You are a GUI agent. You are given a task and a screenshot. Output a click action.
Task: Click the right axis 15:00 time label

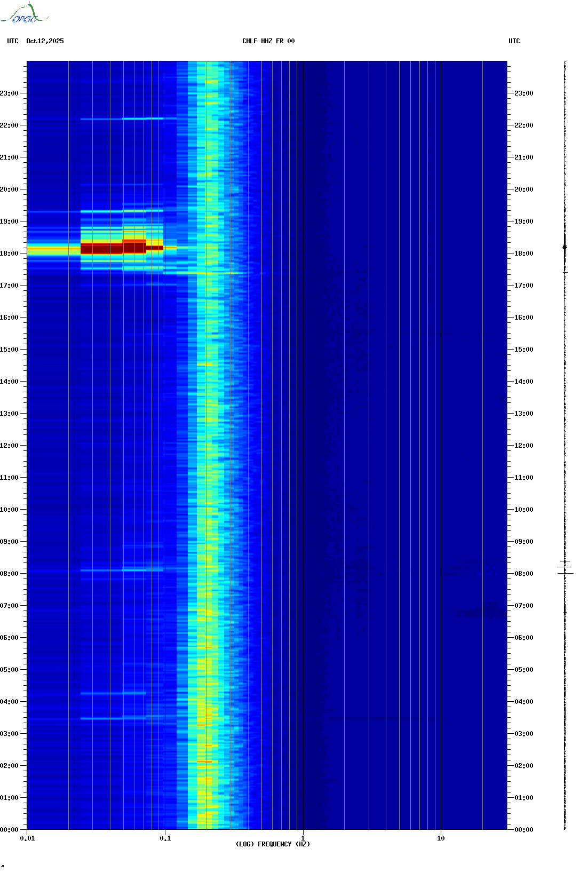tap(523, 350)
